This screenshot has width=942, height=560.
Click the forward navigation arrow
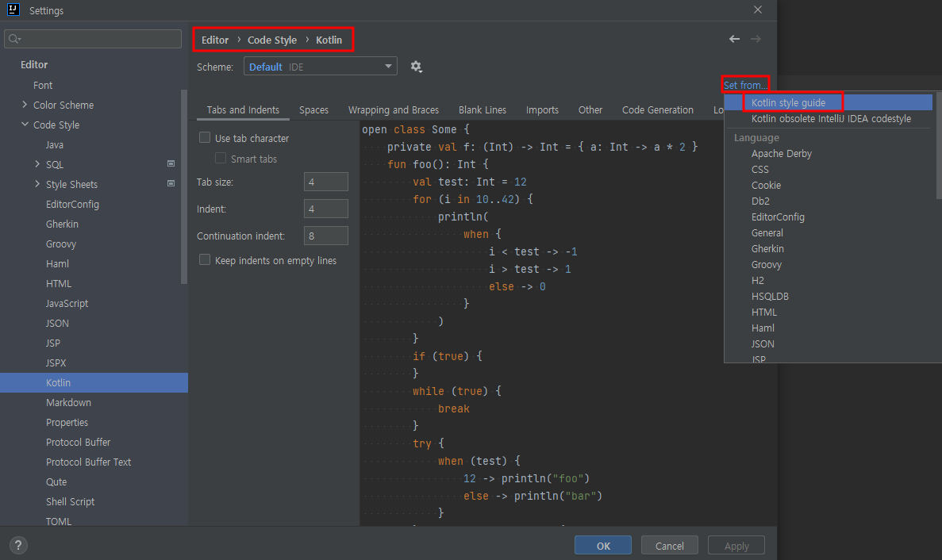tap(756, 39)
